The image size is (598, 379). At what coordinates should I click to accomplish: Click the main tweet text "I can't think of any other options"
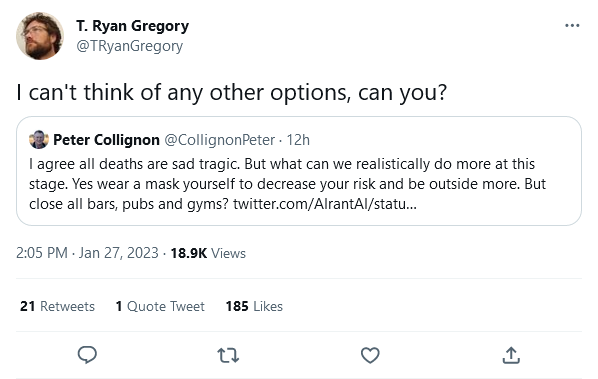pyautogui.click(x=183, y=93)
